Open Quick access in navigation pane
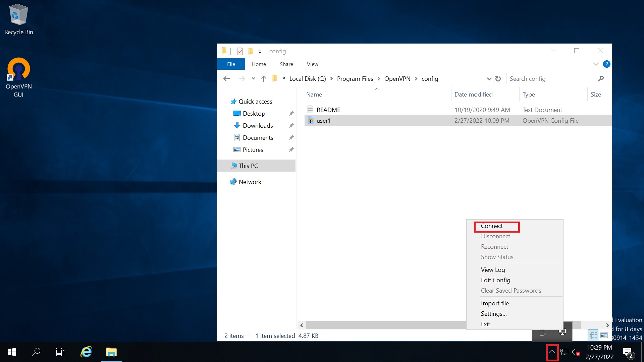This screenshot has height=362, width=644. click(x=255, y=102)
